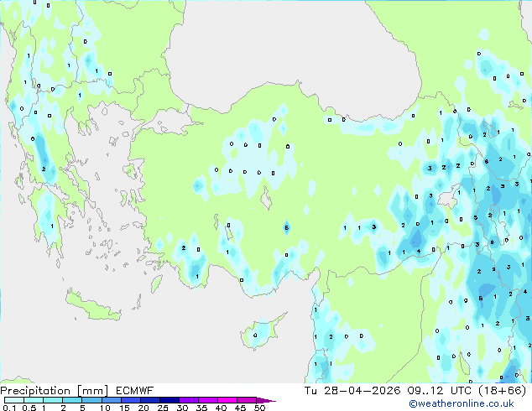Screen dimensions: 532x411
Task: Click the "(18+66)" forecast run label
Action: [x=503, y=391]
